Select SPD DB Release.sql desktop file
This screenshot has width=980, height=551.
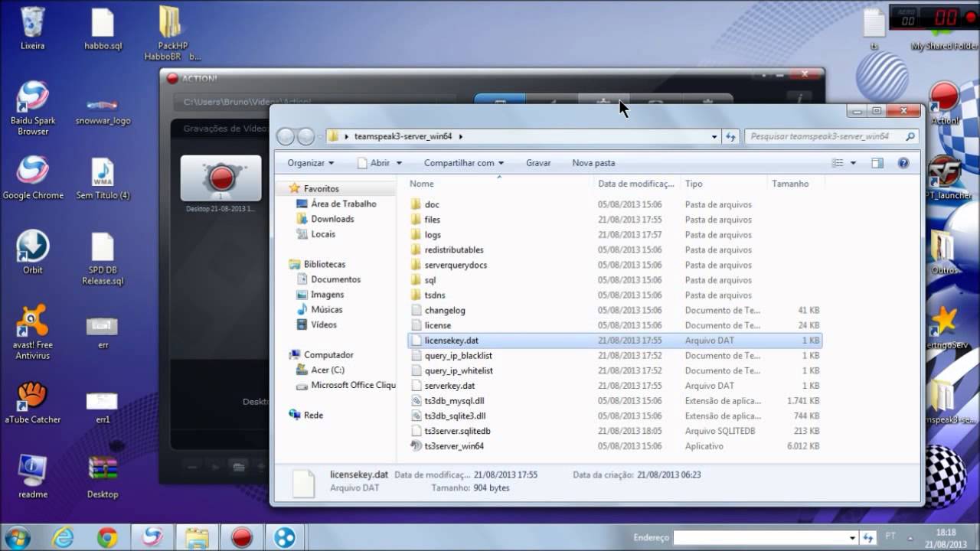pos(103,258)
